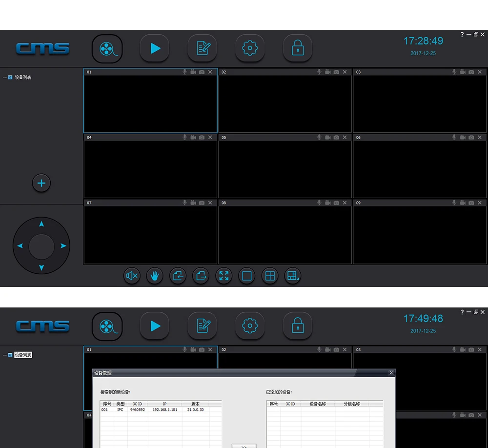Take snapshot of pane 05
488x448 pixels.
pos(336,137)
